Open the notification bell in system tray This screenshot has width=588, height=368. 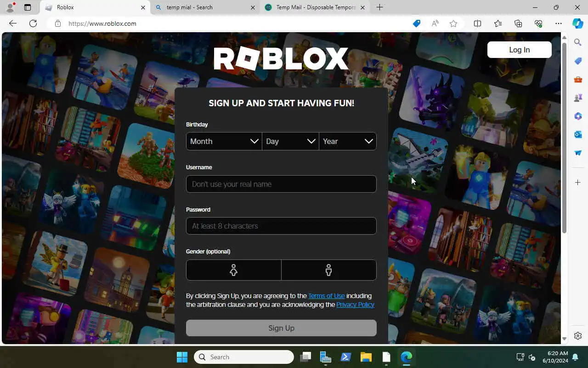(575, 357)
